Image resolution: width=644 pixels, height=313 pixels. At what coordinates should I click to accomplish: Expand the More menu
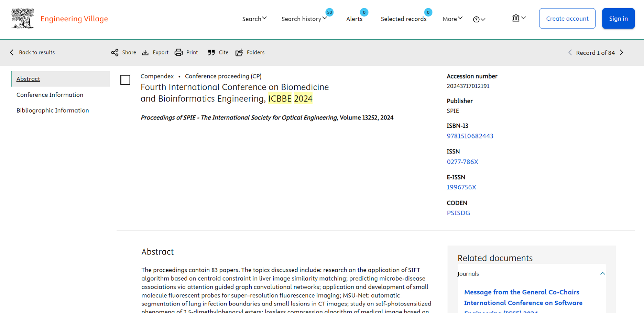[452, 19]
